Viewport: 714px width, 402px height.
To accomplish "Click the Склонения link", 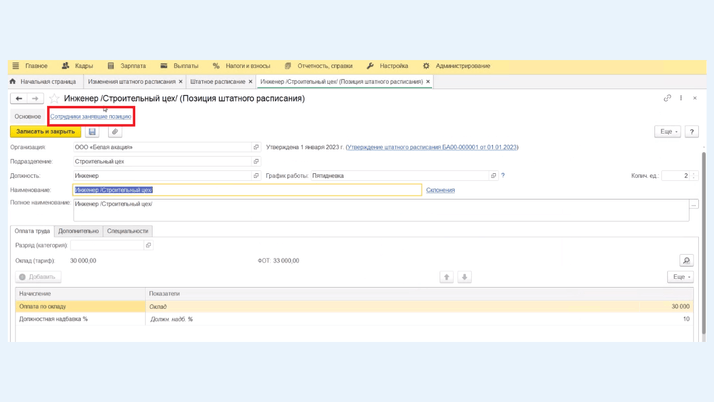I will pyautogui.click(x=440, y=190).
